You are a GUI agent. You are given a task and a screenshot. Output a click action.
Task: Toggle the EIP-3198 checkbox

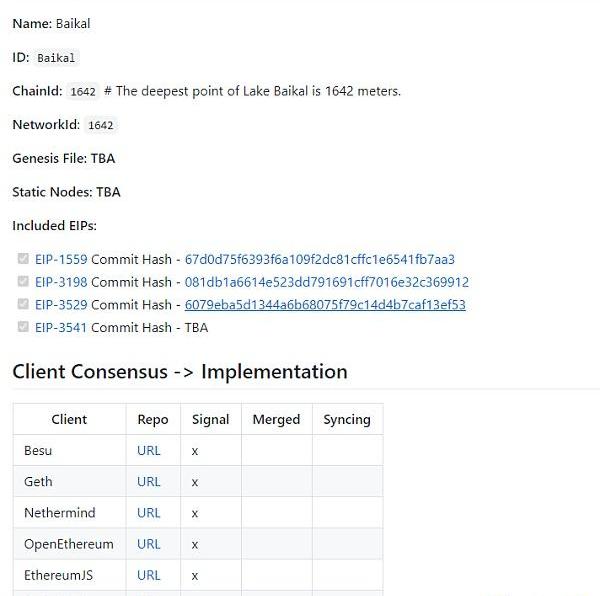23,282
